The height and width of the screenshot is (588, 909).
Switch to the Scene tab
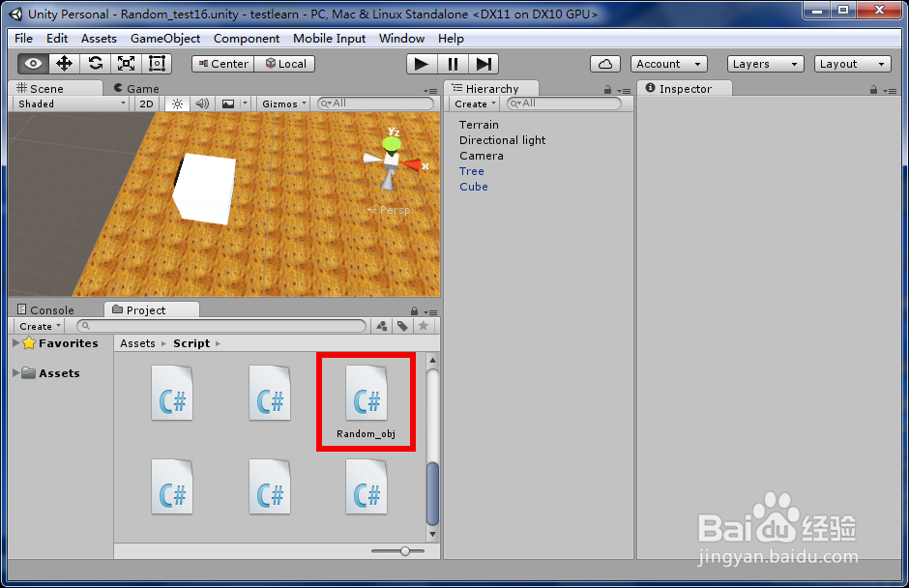click(56, 88)
